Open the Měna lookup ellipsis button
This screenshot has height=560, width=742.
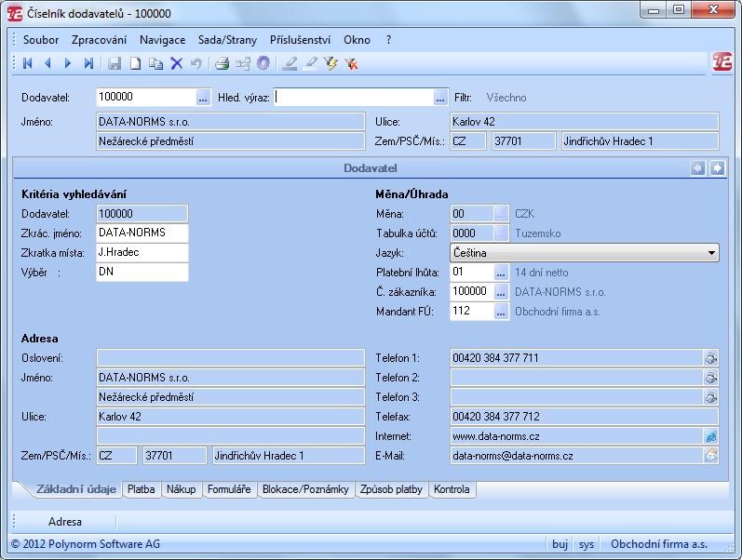pos(501,214)
